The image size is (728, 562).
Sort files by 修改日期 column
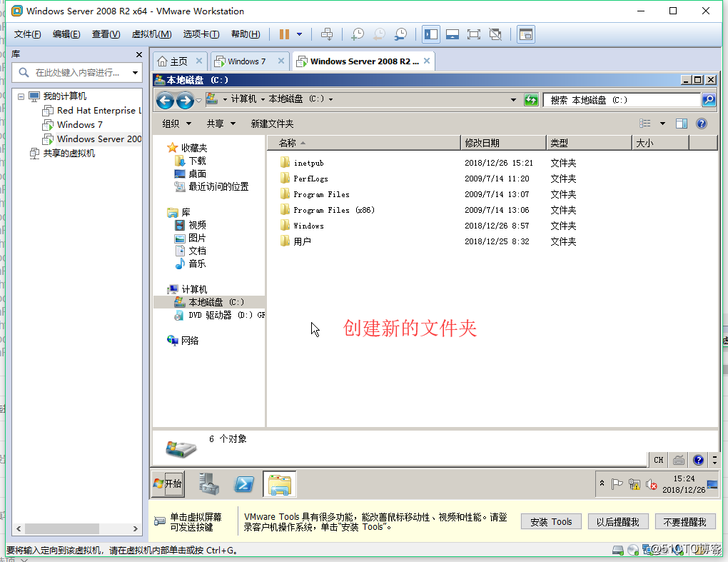point(504,143)
